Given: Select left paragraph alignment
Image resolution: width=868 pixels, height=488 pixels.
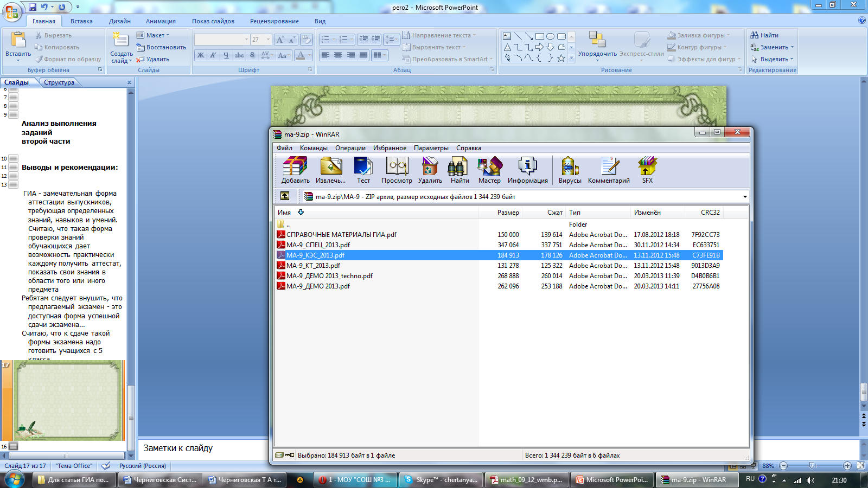Looking at the screenshot, I should 325,55.
